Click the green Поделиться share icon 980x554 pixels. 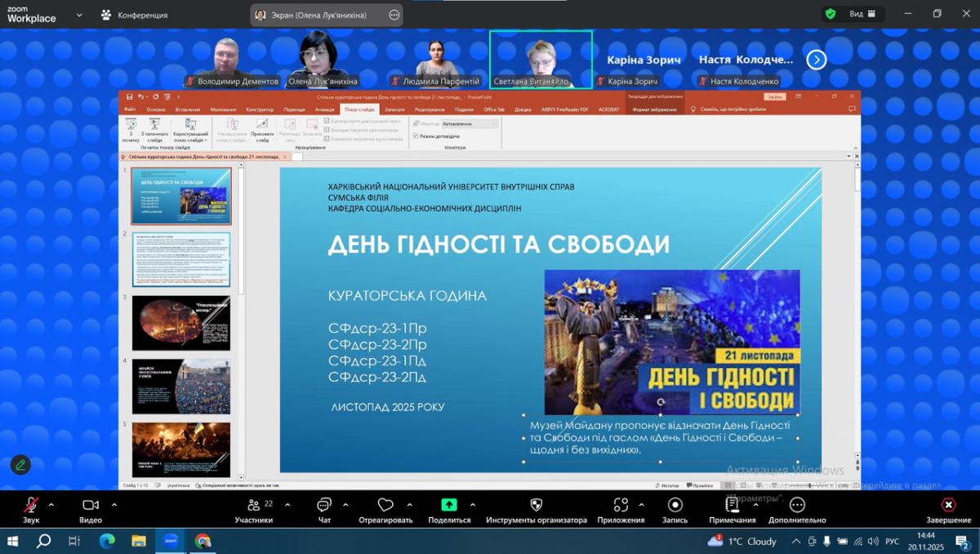pyautogui.click(x=449, y=505)
